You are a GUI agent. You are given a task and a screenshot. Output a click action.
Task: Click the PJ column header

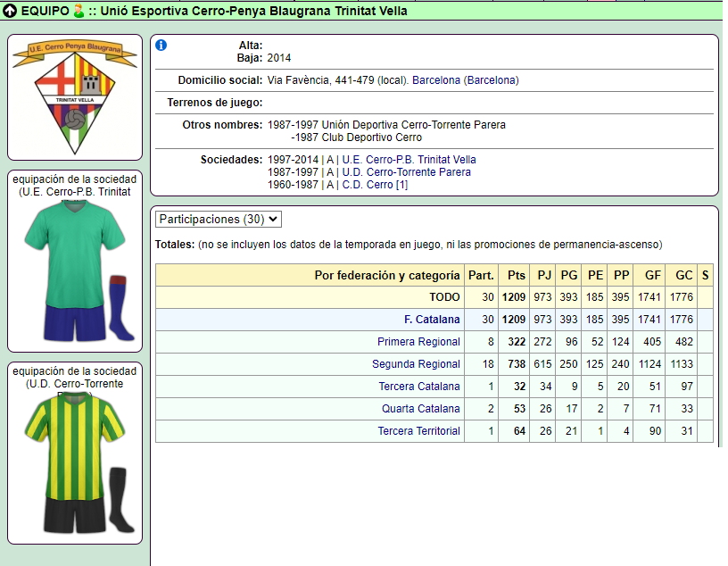pos(544,276)
